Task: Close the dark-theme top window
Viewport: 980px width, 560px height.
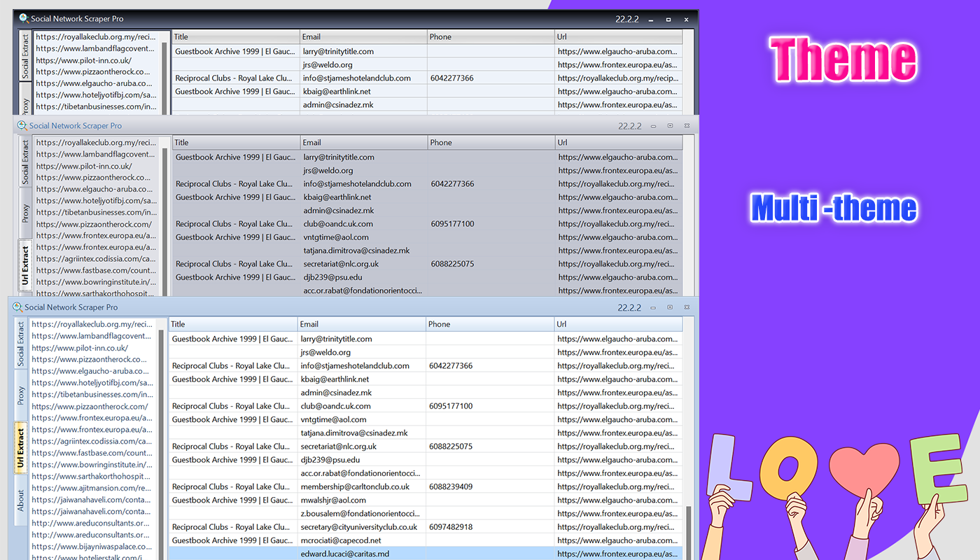Action: coord(687,20)
